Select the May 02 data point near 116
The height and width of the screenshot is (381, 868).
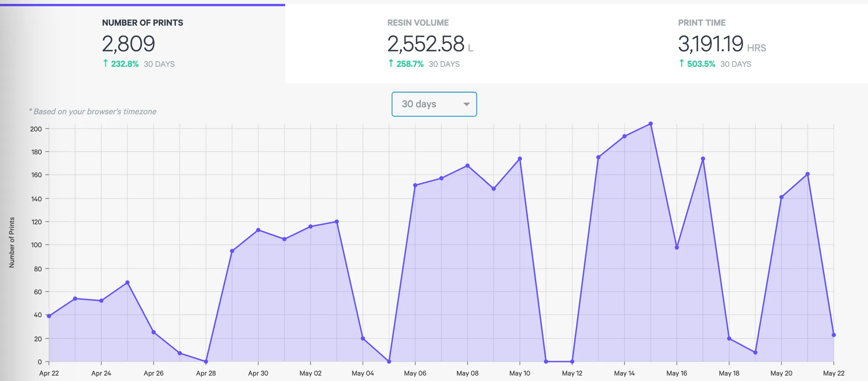click(x=310, y=227)
